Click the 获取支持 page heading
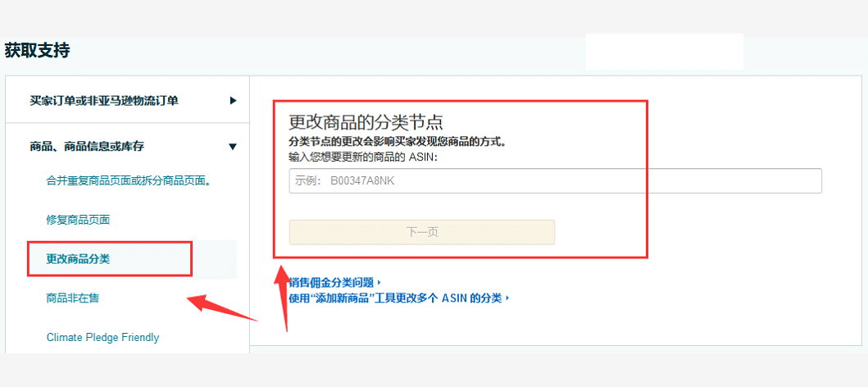Viewport: 868px width, 387px height. tap(38, 51)
